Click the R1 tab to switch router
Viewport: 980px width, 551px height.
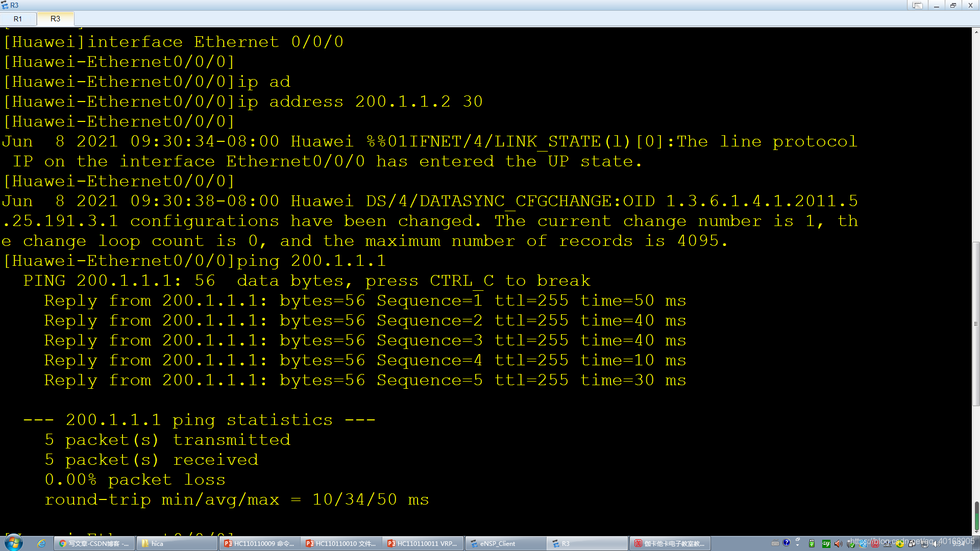pyautogui.click(x=18, y=18)
